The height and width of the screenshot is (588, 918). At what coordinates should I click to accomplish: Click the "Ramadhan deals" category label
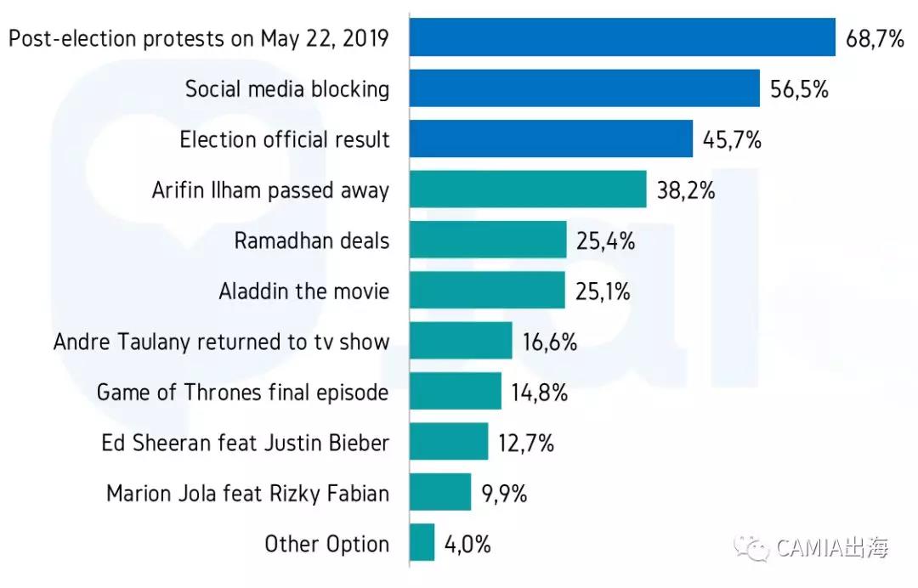(x=311, y=240)
